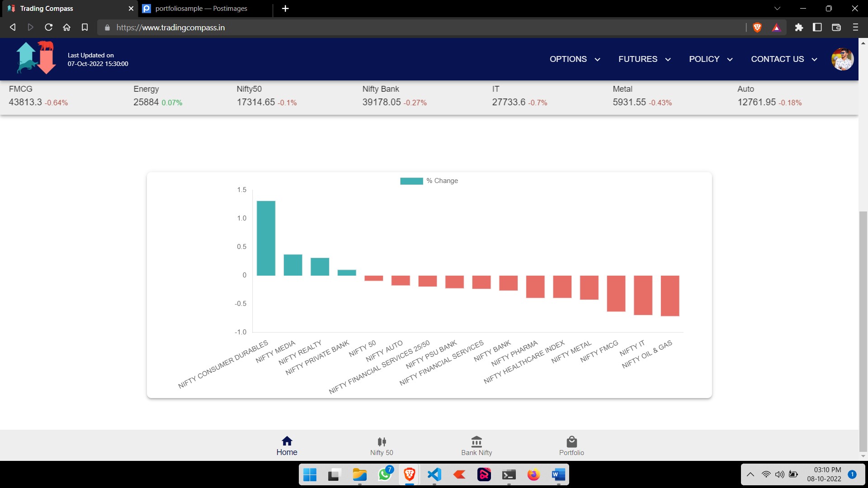Show hidden system tray icons
The width and height of the screenshot is (868, 488).
(750, 474)
